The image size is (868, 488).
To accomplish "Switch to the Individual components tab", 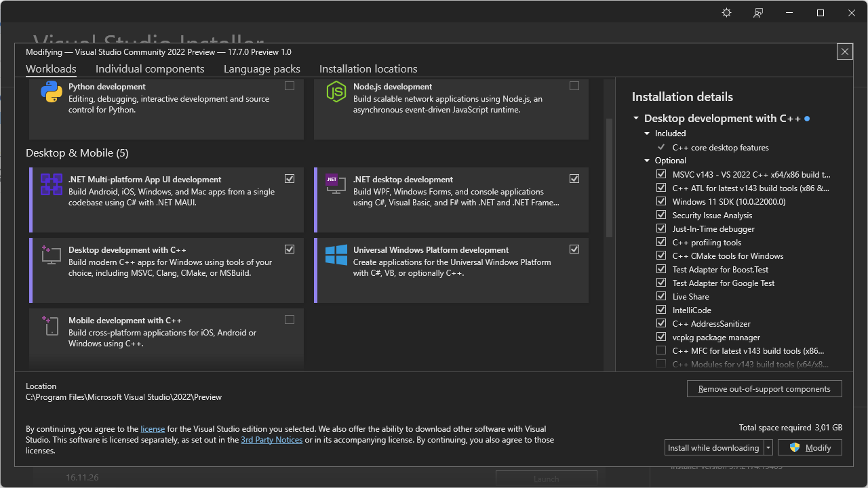I will coord(150,68).
